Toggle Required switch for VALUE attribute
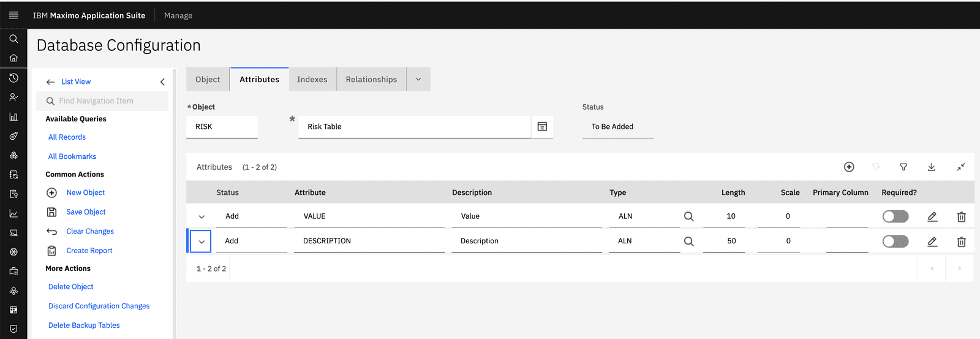Image resolution: width=980 pixels, height=339 pixels. click(x=895, y=216)
